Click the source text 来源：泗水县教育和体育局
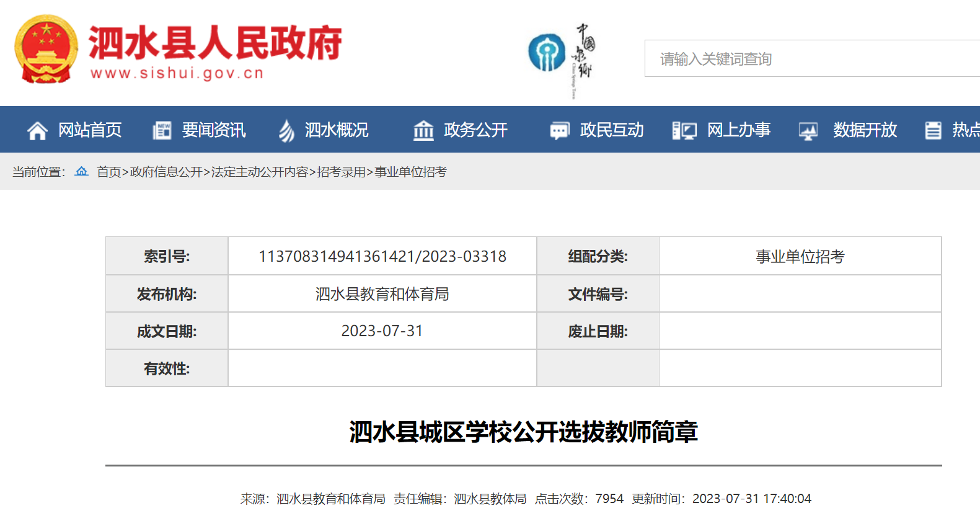 click(313, 499)
